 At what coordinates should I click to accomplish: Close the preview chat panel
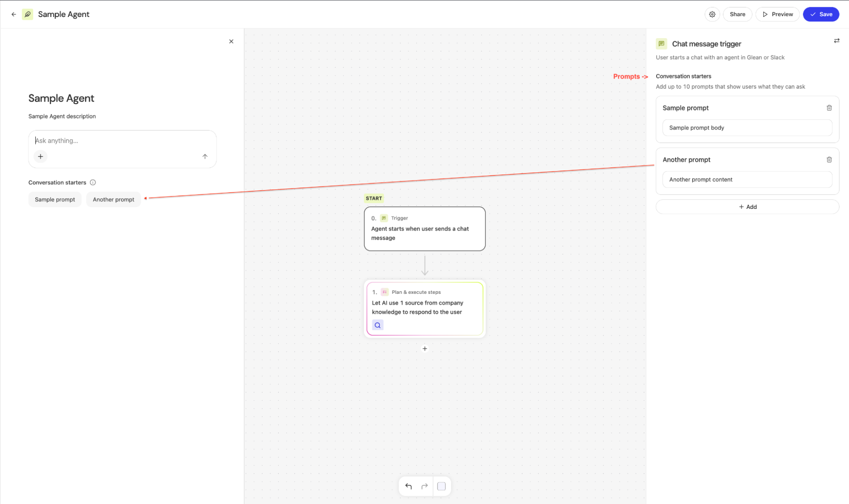point(231,42)
